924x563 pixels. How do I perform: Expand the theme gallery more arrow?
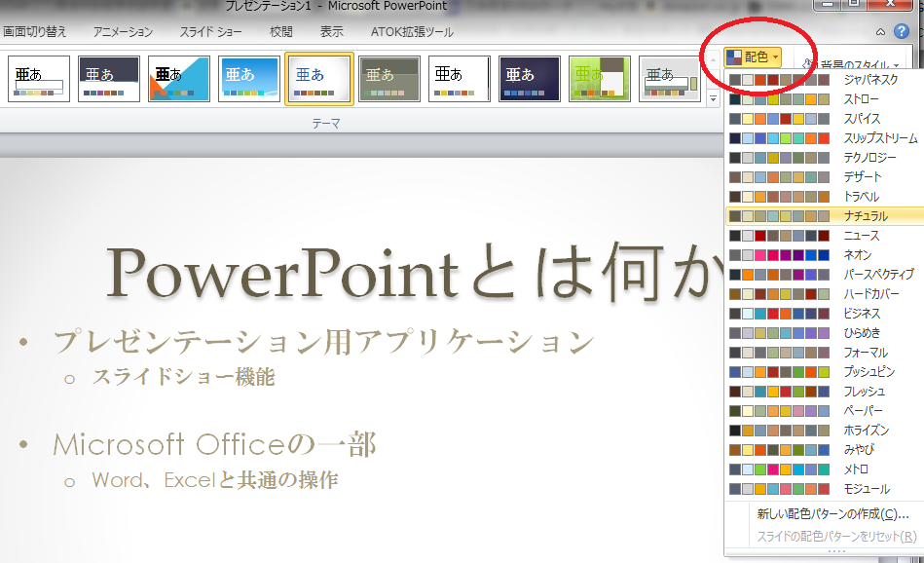click(713, 99)
